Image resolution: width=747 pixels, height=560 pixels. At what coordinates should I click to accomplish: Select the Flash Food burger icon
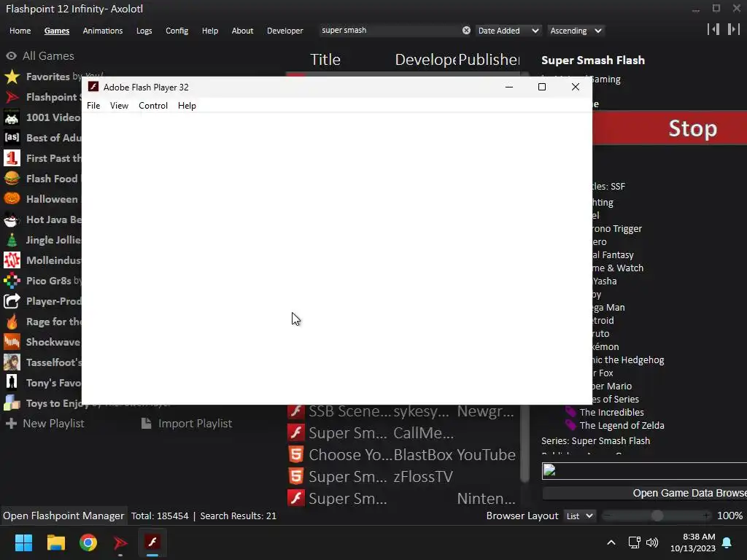12,179
